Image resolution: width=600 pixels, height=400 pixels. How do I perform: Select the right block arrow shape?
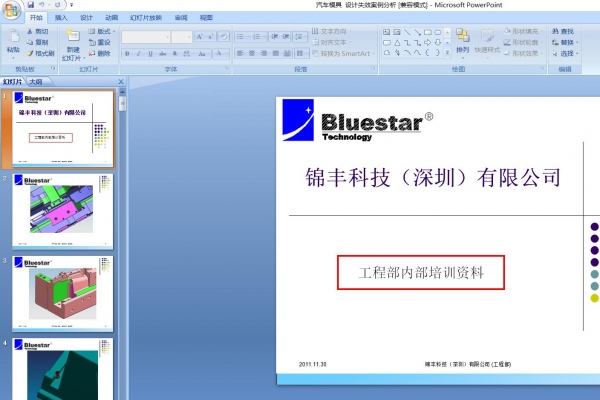tap(427, 42)
